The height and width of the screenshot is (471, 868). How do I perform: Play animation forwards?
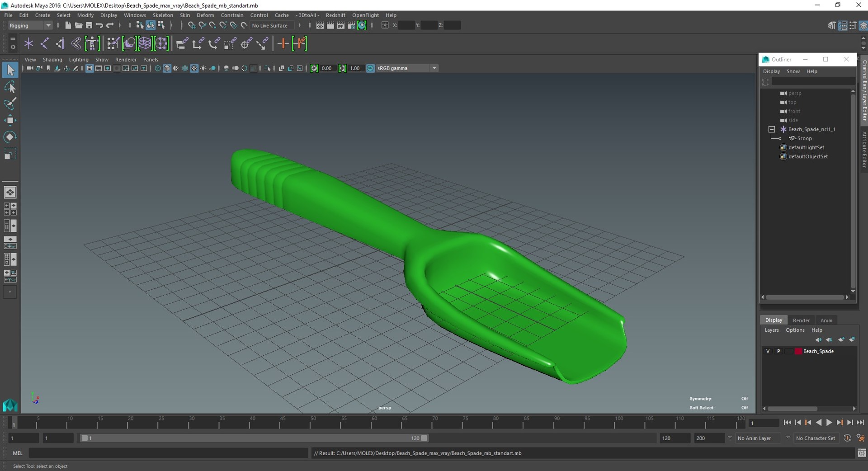tap(829, 422)
